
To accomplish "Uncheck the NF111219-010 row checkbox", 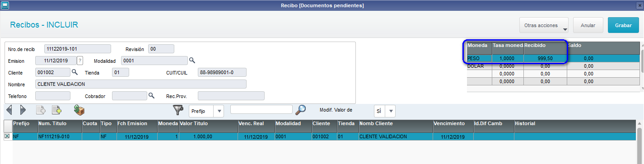I will [x=7, y=136].
